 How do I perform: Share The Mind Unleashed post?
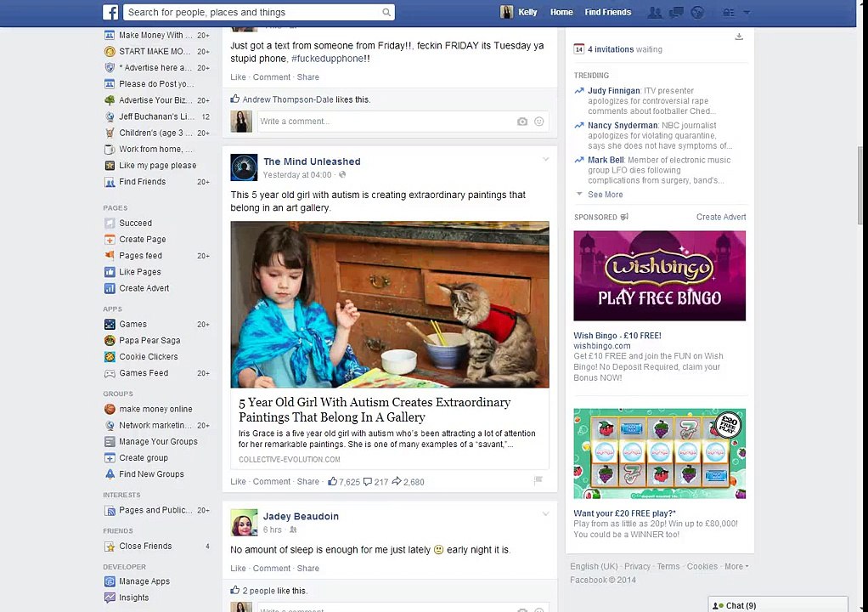pos(307,481)
